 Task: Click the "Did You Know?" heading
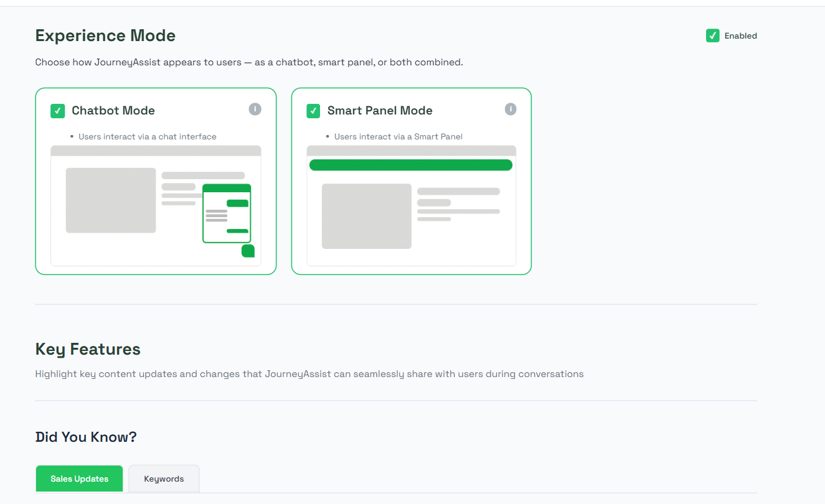pyautogui.click(x=86, y=437)
